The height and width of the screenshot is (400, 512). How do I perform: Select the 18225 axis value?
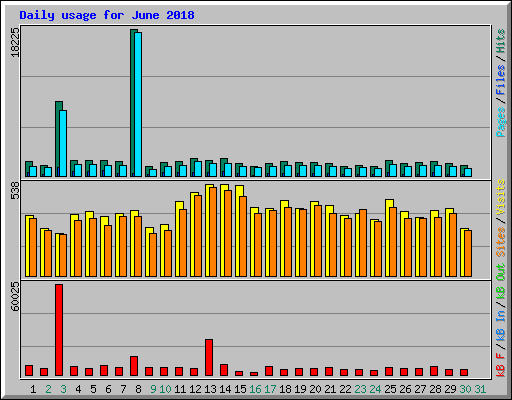(x=15, y=42)
